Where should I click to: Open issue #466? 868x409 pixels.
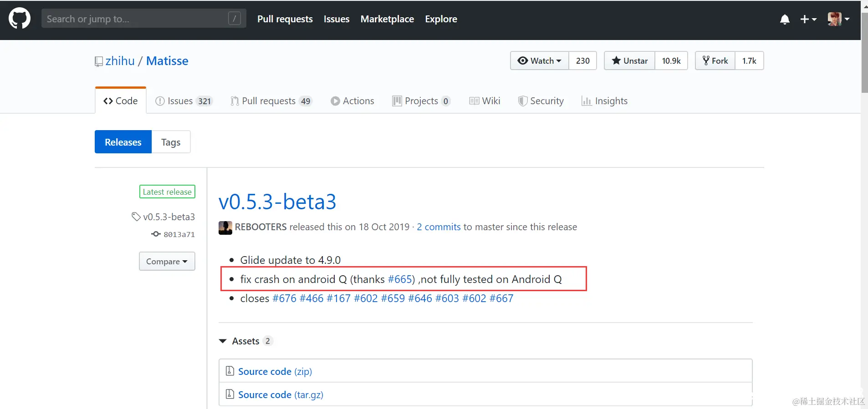311,298
